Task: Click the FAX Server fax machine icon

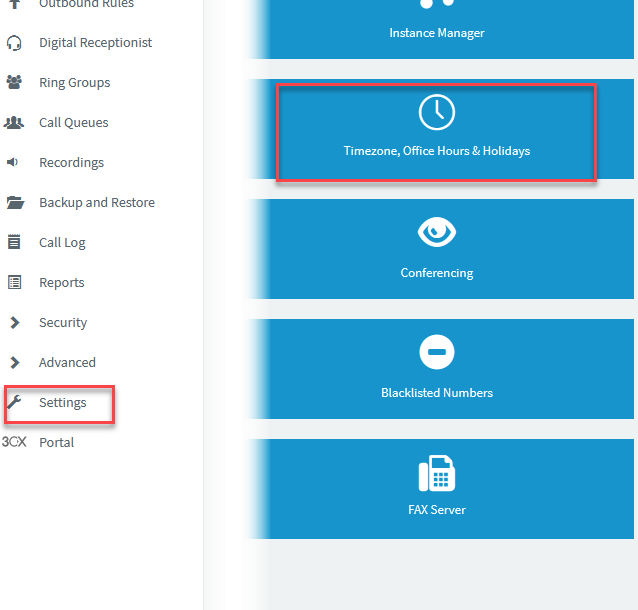Action: 437,473
